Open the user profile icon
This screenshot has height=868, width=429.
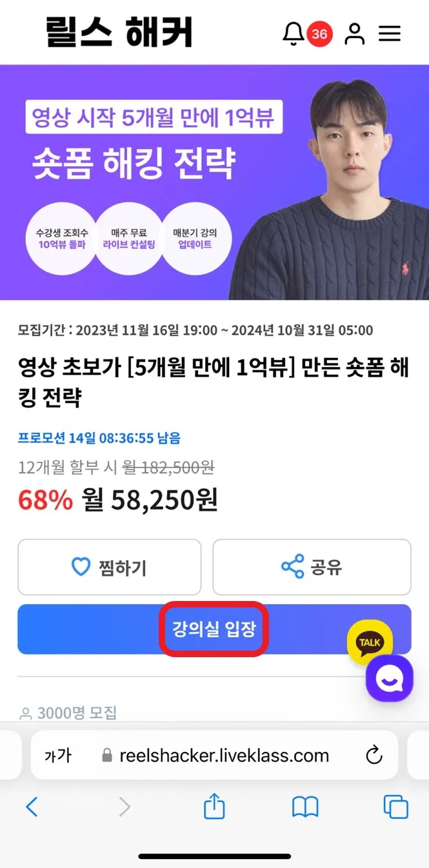coord(354,34)
